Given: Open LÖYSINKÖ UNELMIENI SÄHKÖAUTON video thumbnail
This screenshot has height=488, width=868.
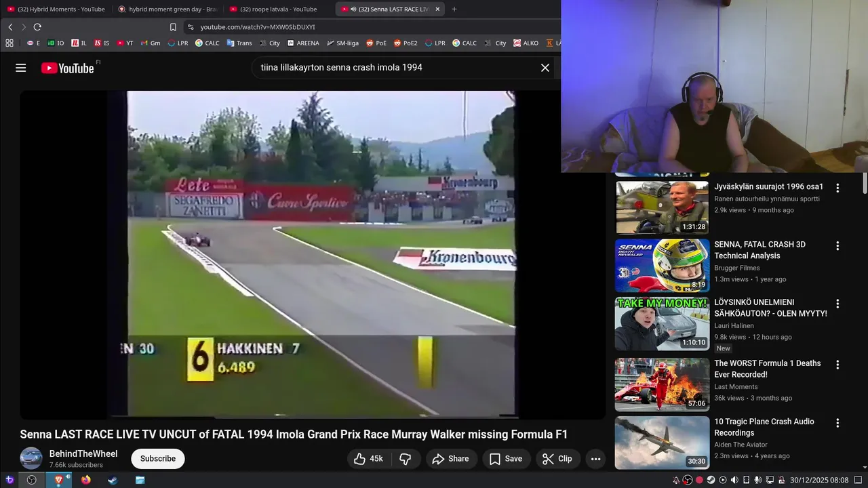Looking at the screenshot, I should tap(662, 324).
